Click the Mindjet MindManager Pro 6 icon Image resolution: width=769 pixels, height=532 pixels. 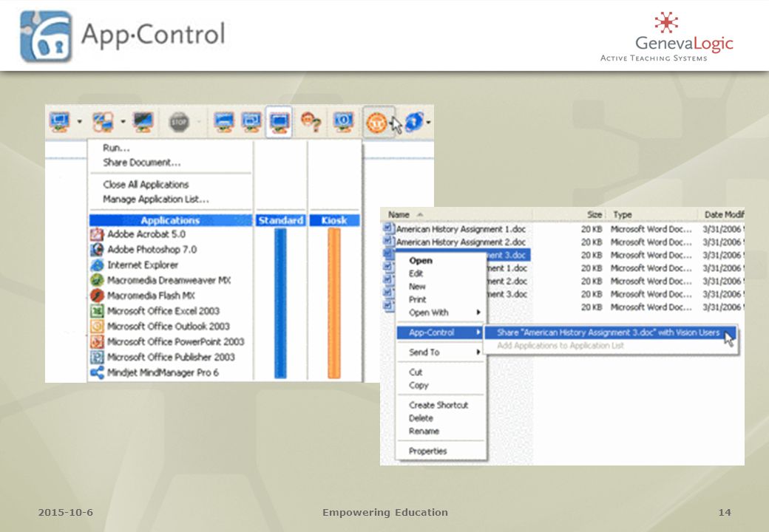coord(97,373)
